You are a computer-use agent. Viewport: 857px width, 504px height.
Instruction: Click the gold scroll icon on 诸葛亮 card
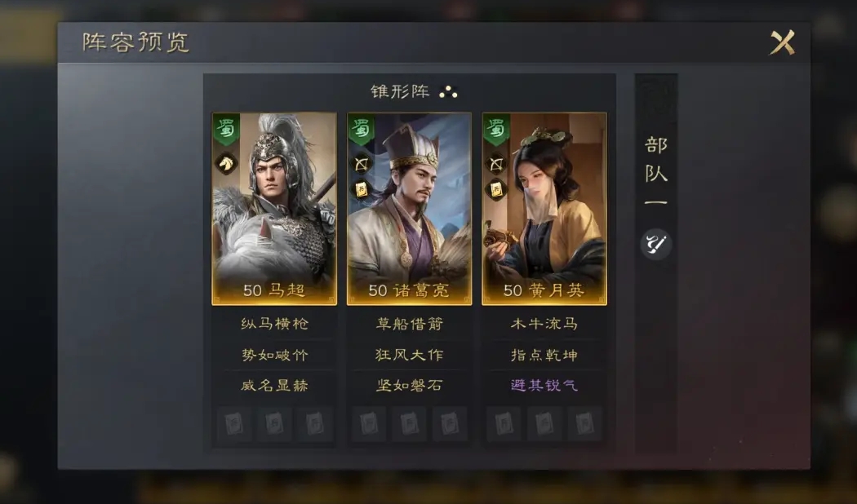pyautogui.click(x=361, y=189)
